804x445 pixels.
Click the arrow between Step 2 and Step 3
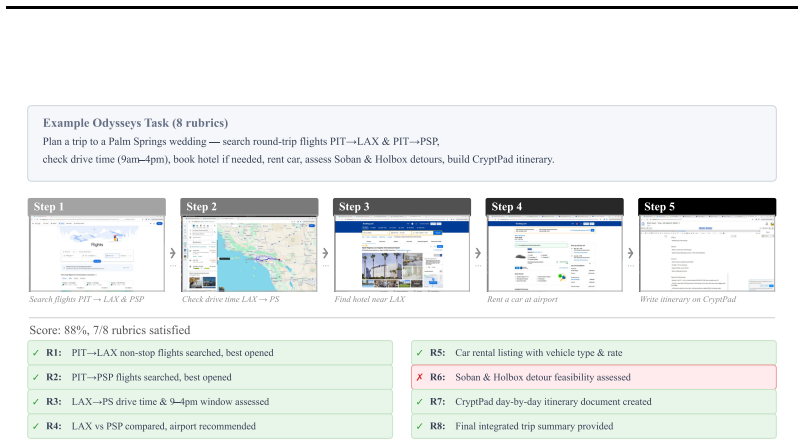click(326, 253)
